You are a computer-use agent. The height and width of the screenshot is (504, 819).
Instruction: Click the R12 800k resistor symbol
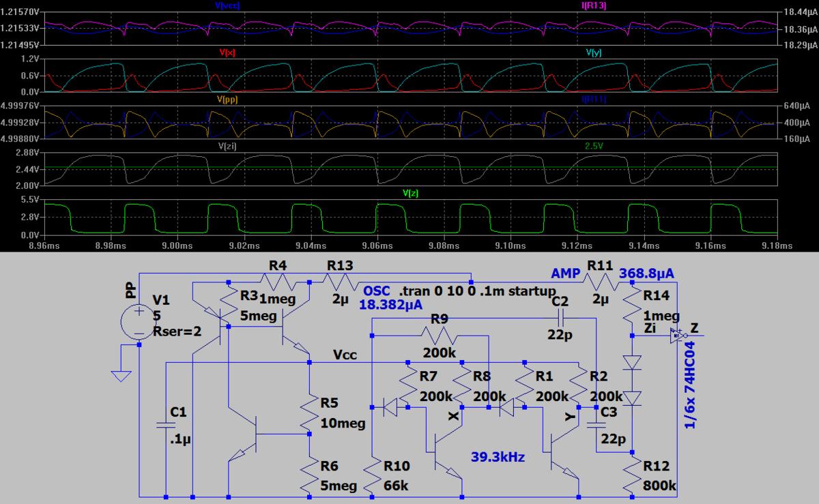tap(633, 475)
